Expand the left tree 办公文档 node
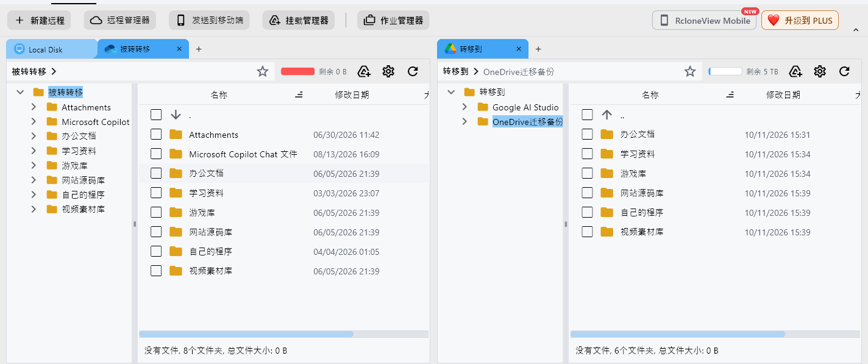The image size is (868, 364). [x=34, y=136]
